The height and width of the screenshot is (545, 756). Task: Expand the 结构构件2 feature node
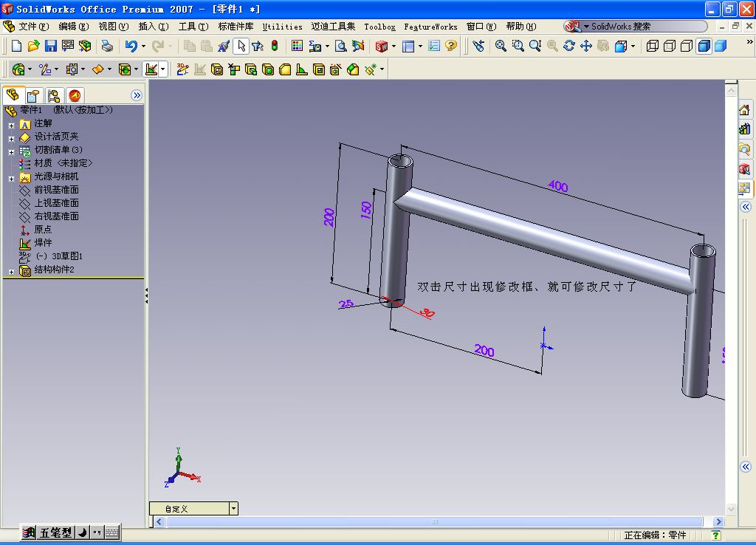coord(11,272)
